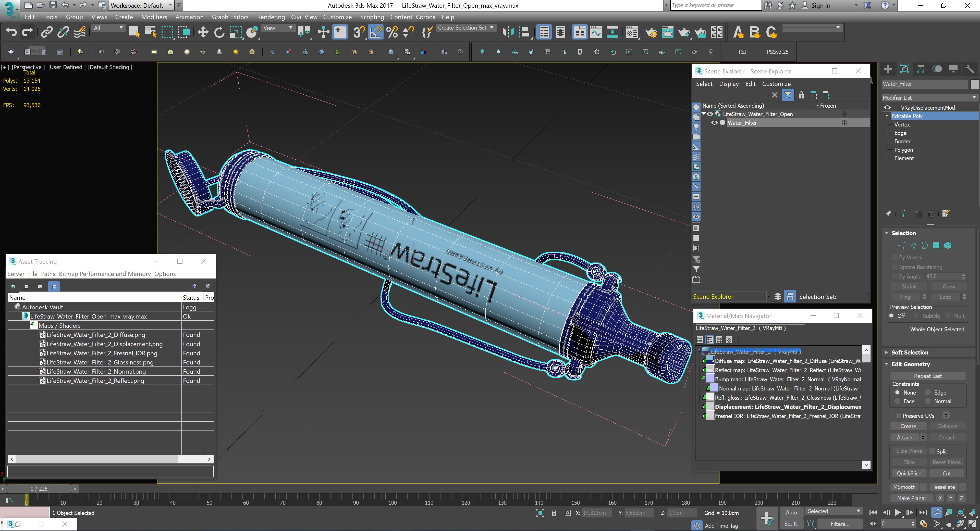980x531 pixels.
Task: Open Render Setup teapot icon
Action: (x=651, y=33)
